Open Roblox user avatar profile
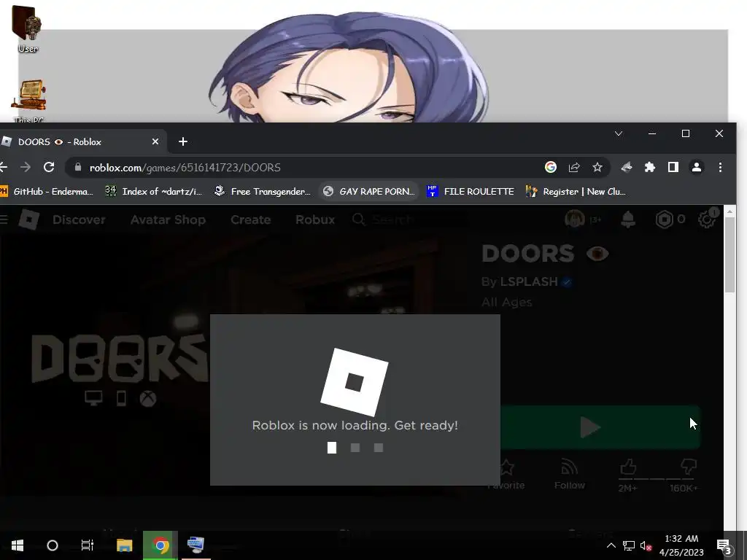This screenshot has height=560, width=747. pyautogui.click(x=575, y=219)
